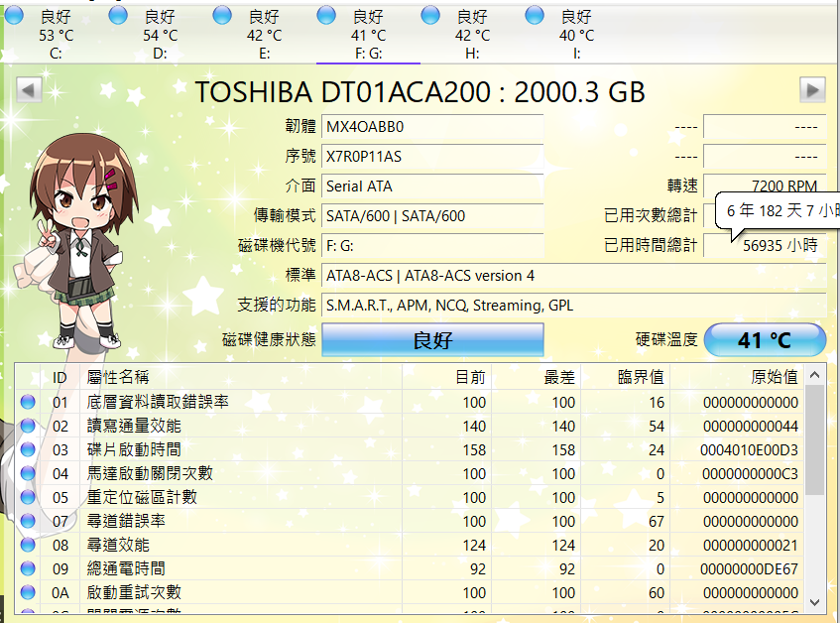Image resolution: width=840 pixels, height=623 pixels.
Task: Click the status orb of attribute 03
Action: 28,449
